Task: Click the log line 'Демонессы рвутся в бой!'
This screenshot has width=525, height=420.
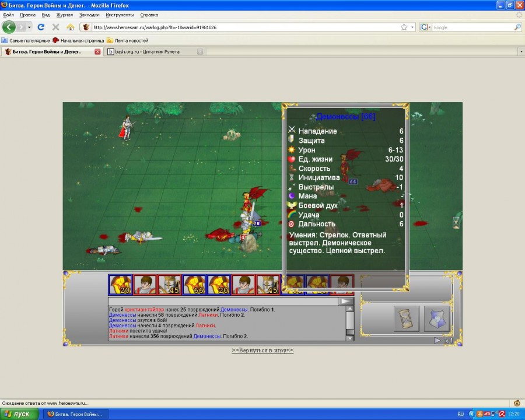Action: (x=138, y=320)
